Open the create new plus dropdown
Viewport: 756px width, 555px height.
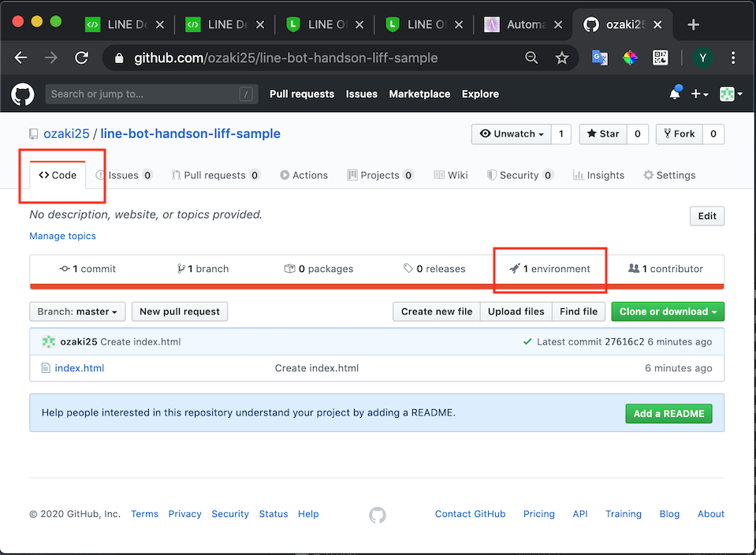tap(699, 94)
